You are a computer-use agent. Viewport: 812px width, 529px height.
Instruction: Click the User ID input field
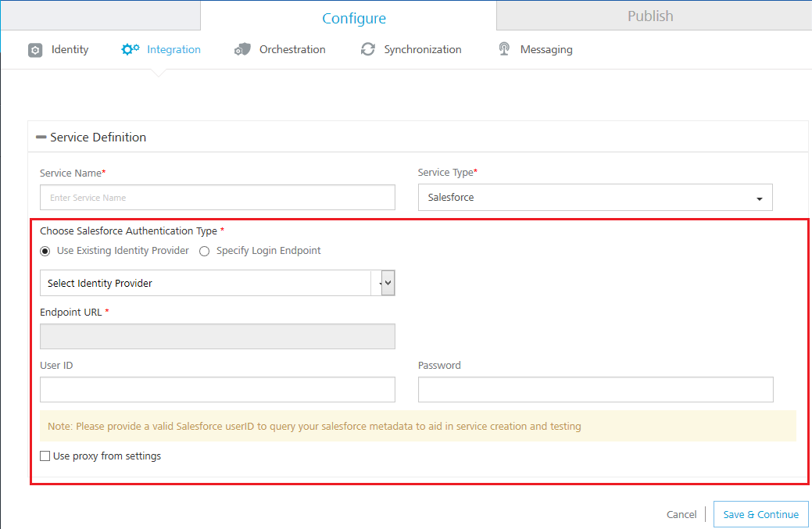tap(217, 389)
